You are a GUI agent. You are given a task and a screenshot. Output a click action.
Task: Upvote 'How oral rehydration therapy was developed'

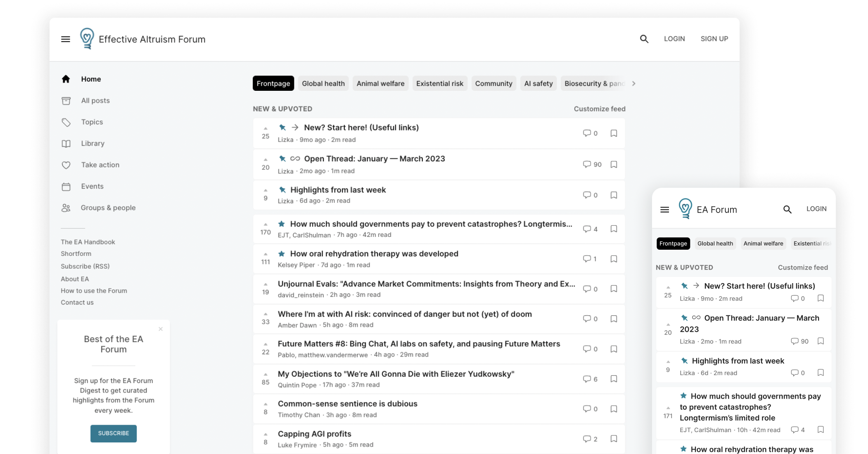click(265, 255)
